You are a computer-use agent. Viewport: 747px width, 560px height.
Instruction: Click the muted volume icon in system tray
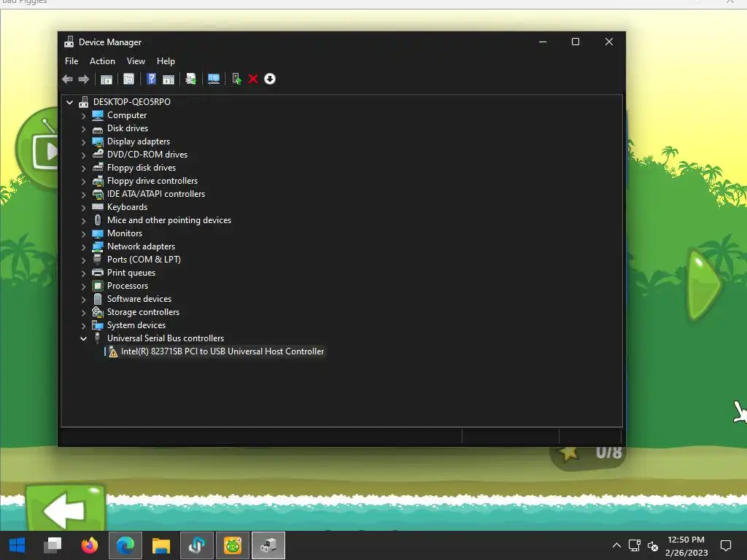click(653, 546)
